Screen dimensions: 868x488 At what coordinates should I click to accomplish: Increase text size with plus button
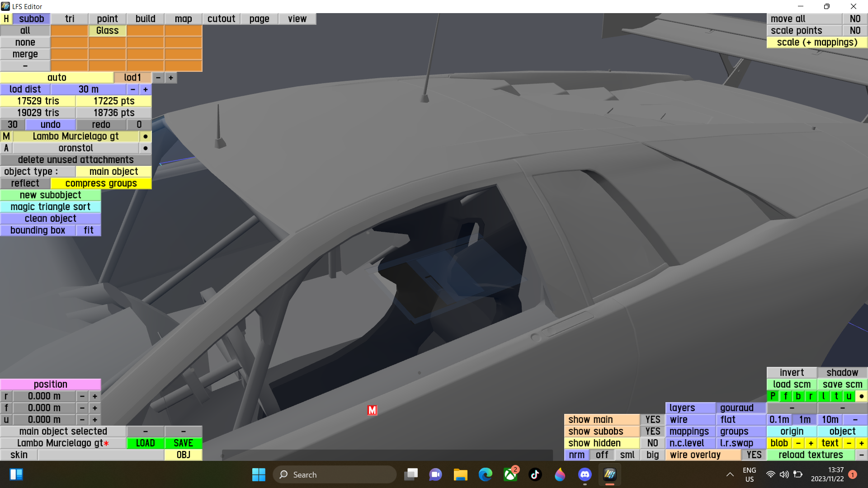861,443
